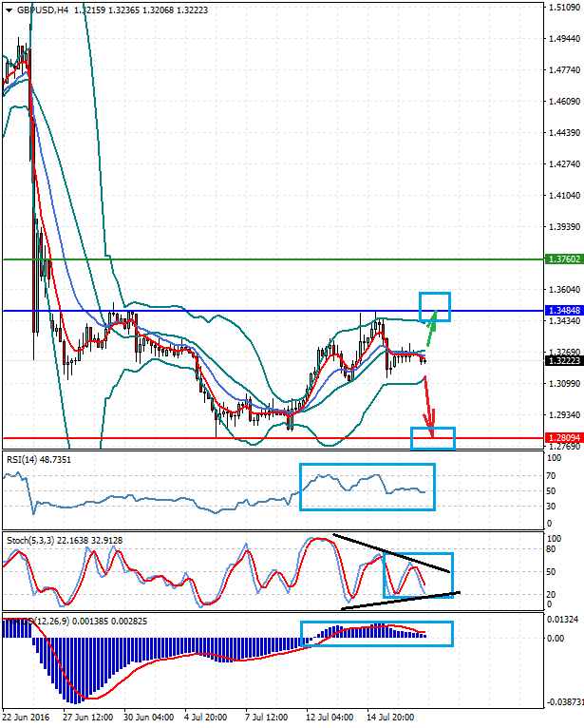The height and width of the screenshot is (728, 584).
Task: Select the blue rectangle in RSI panel
Action: point(367,487)
